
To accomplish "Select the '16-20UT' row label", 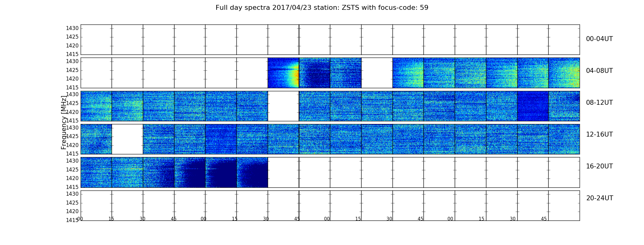I will click(599, 166).
